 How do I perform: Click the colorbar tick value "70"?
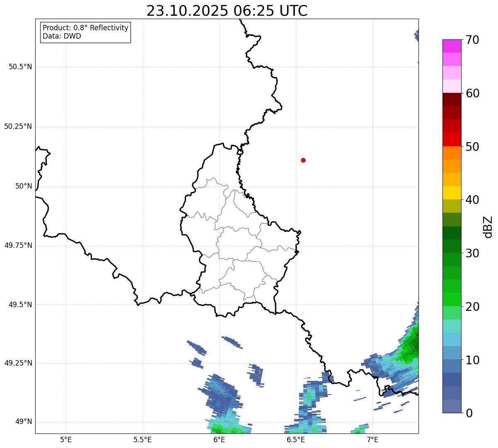pos(472,40)
